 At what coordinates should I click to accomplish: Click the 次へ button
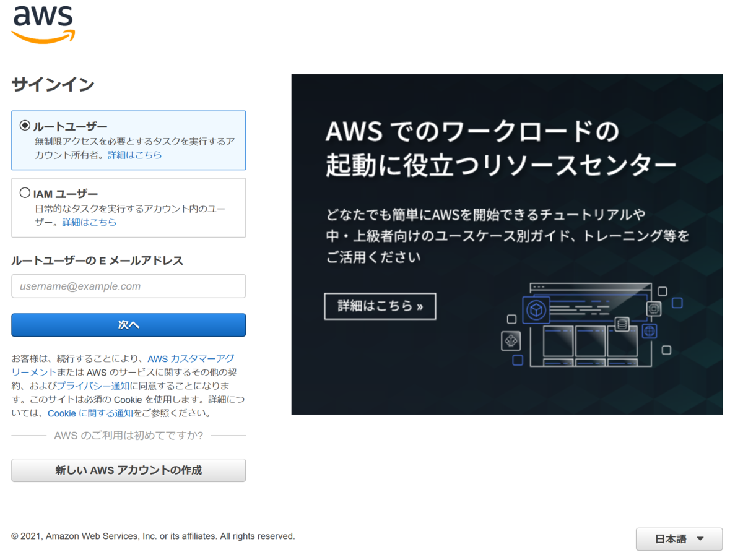(128, 325)
